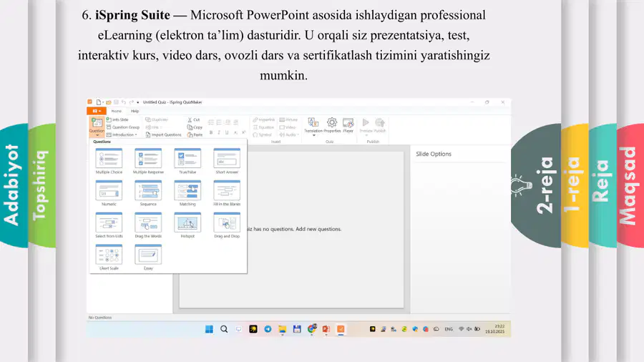
Task: Click the Info Slide button
Action: click(117, 120)
